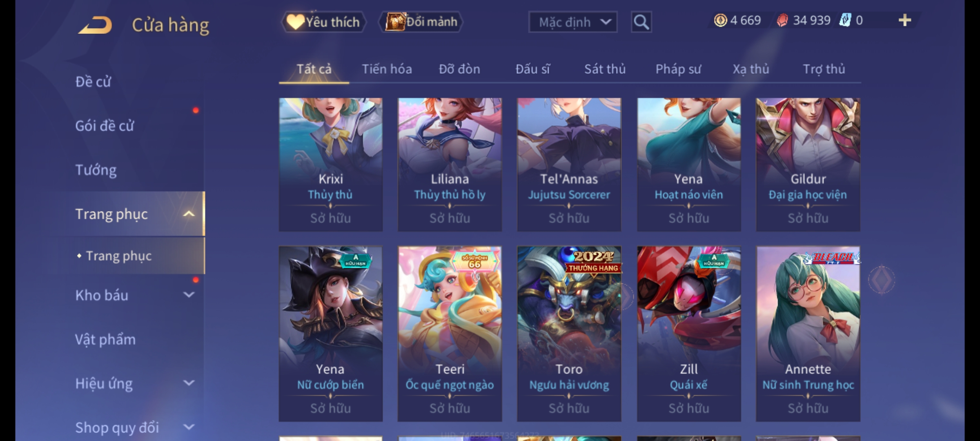Open the Tướng sidebar entry
Screen dimensions: 980x441
click(x=96, y=170)
